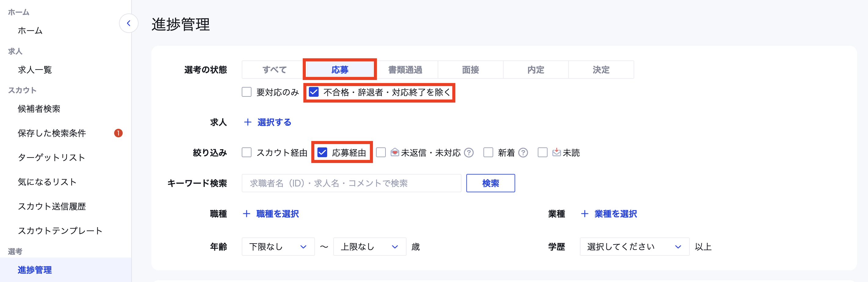Click the 検索 search button

[x=490, y=183]
